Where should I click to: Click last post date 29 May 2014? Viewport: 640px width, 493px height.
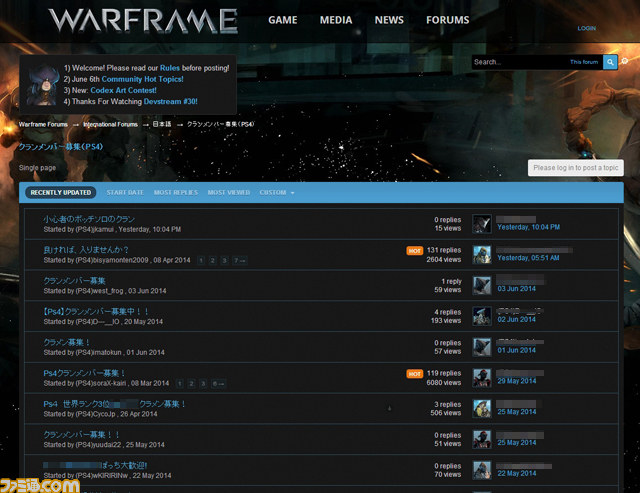click(x=516, y=381)
